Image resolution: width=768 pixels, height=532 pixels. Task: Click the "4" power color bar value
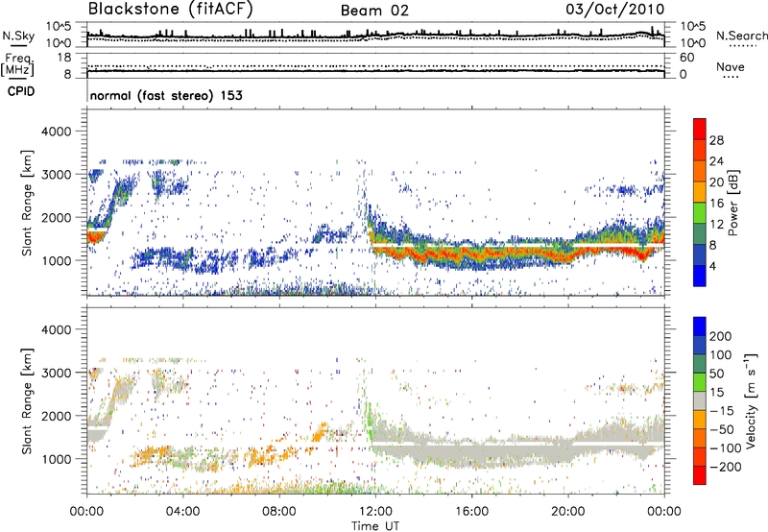712,267
